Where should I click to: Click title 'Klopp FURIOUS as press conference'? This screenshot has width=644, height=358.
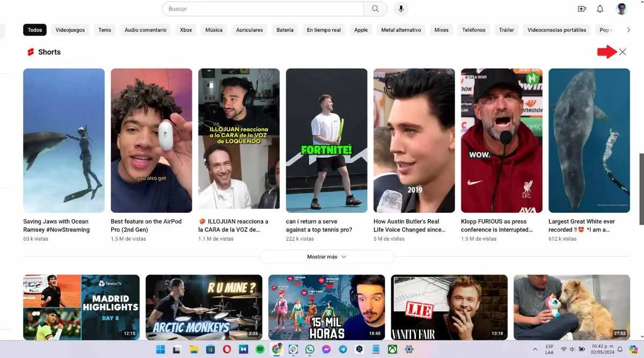(x=497, y=226)
